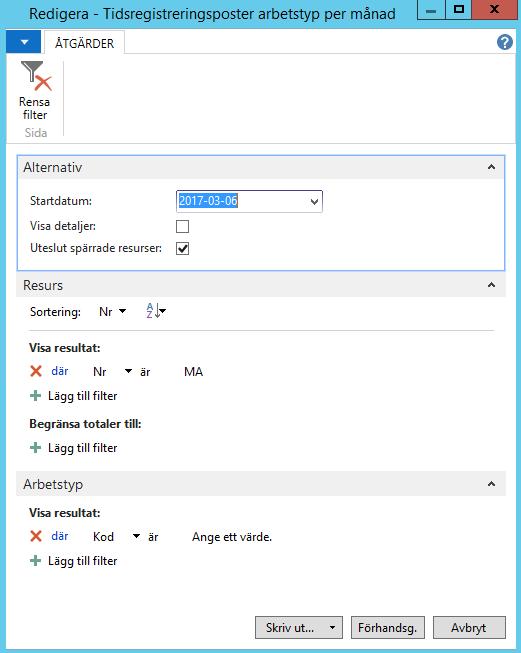
Task: Select the ÅTGÄRDER ribbon tab
Action: point(85,43)
